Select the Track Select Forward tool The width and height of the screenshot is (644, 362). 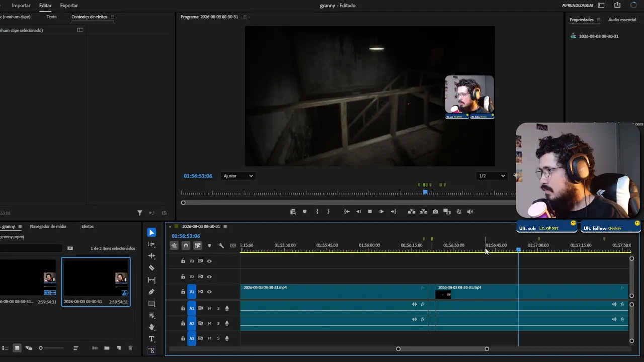tap(151, 244)
